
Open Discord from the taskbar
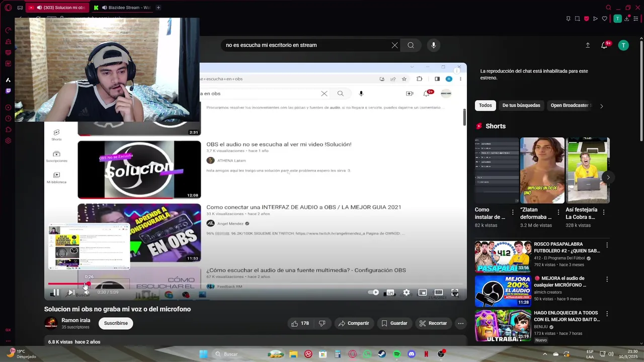click(x=411, y=354)
